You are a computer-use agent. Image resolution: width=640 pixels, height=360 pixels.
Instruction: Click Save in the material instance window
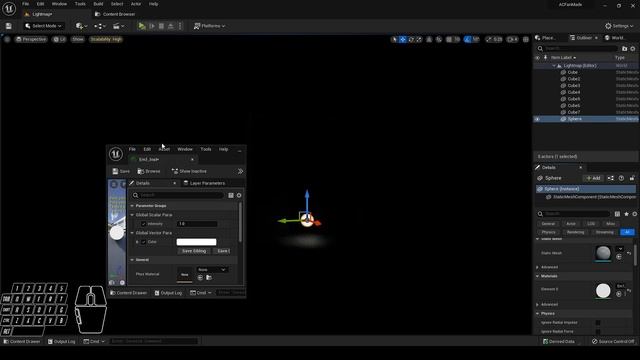121,171
